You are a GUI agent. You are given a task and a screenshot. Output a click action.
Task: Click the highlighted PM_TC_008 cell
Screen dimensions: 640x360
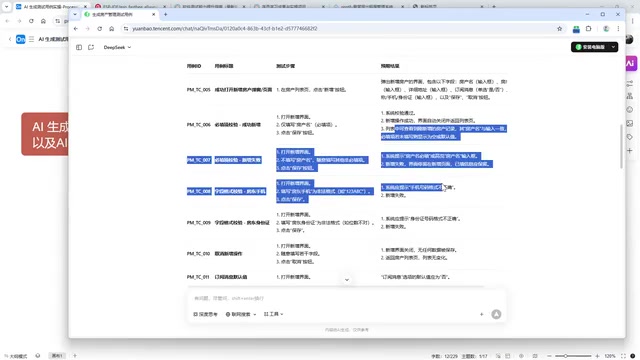[199, 191]
